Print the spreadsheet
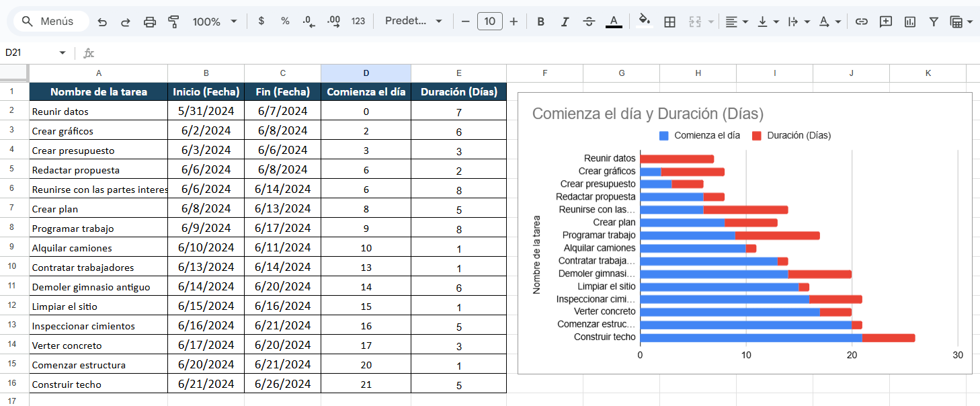 tap(149, 21)
